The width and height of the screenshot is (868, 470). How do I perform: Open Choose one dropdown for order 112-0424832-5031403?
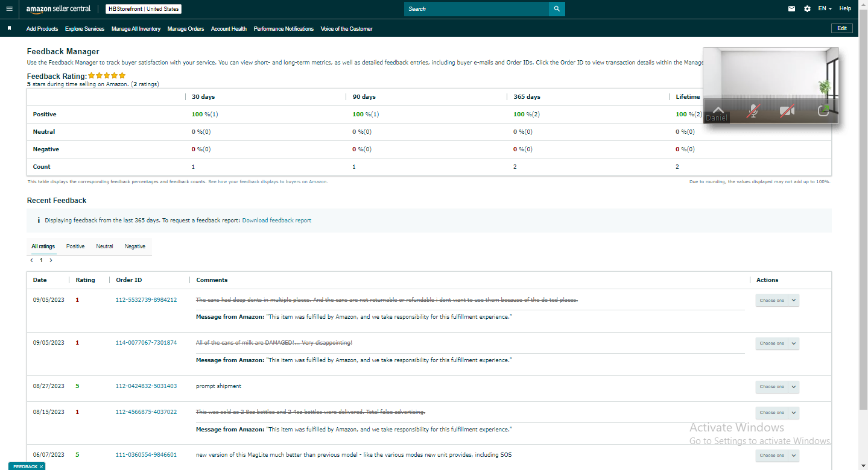(778, 387)
